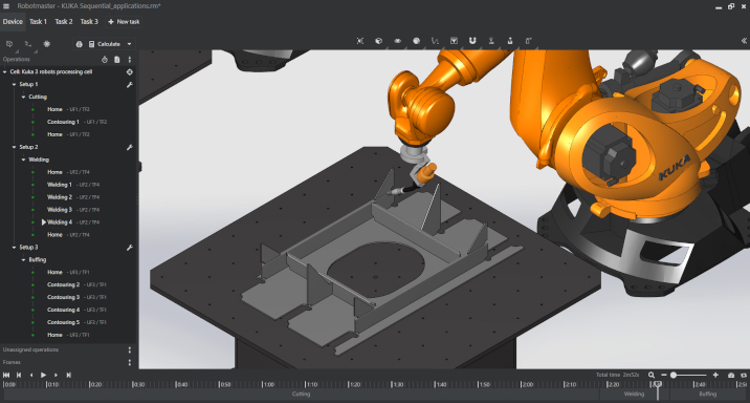Open Unassigned operations options menu
Screen dimensions: 750x403
(x=130, y=350)
